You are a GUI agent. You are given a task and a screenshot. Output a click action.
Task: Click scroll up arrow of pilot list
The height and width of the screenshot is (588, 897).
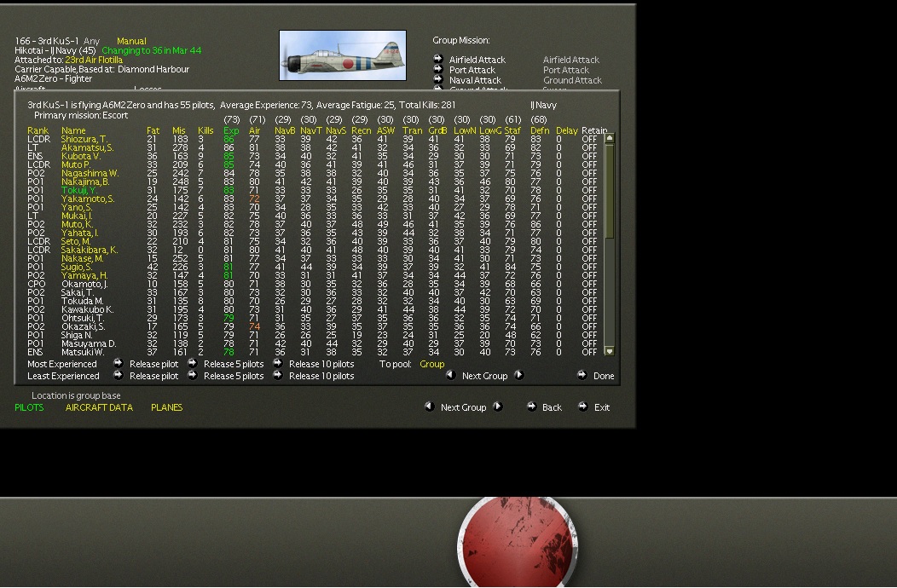pyautogui.click(x=610, y=138)
